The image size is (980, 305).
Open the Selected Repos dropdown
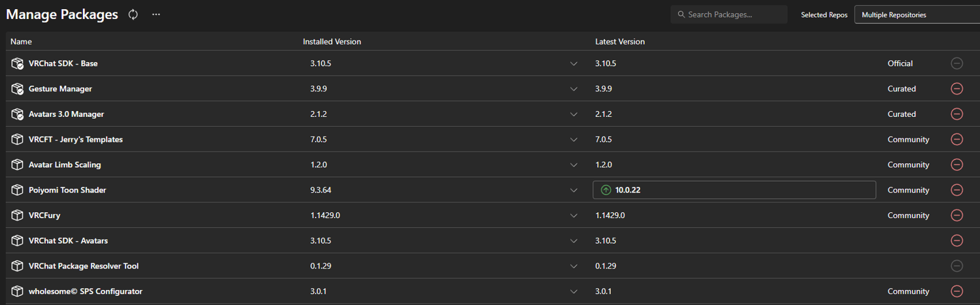917,14
